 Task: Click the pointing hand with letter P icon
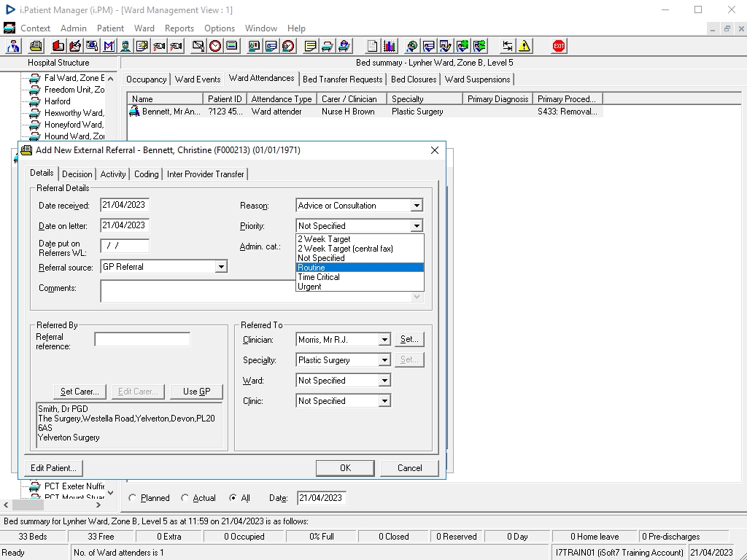pos(177,46)
